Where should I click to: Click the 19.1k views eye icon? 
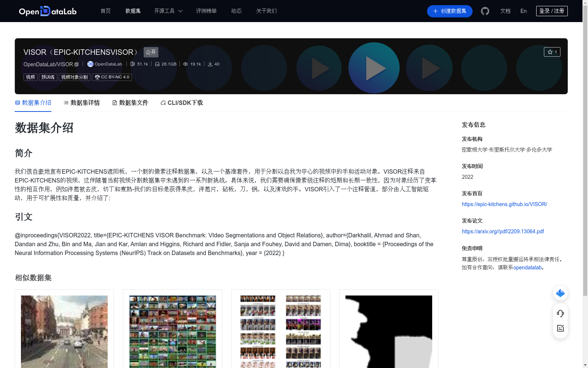(x=186, y=64)
